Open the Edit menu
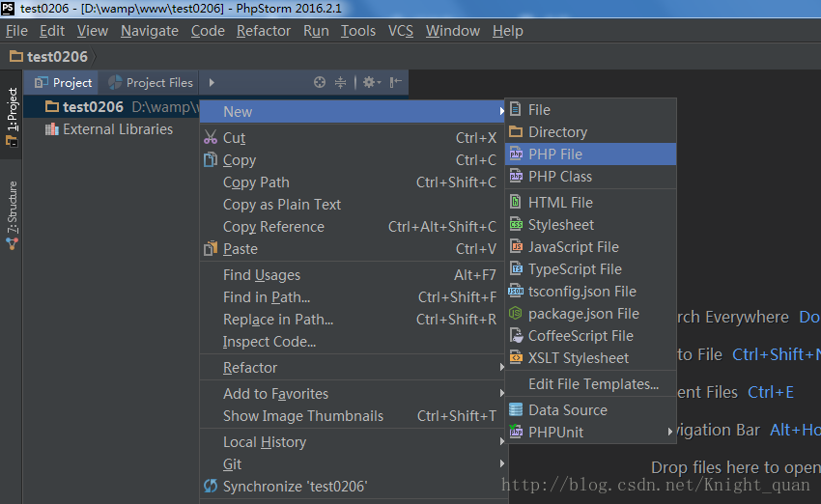The image size is (821, 504). [x=52, y=31]
